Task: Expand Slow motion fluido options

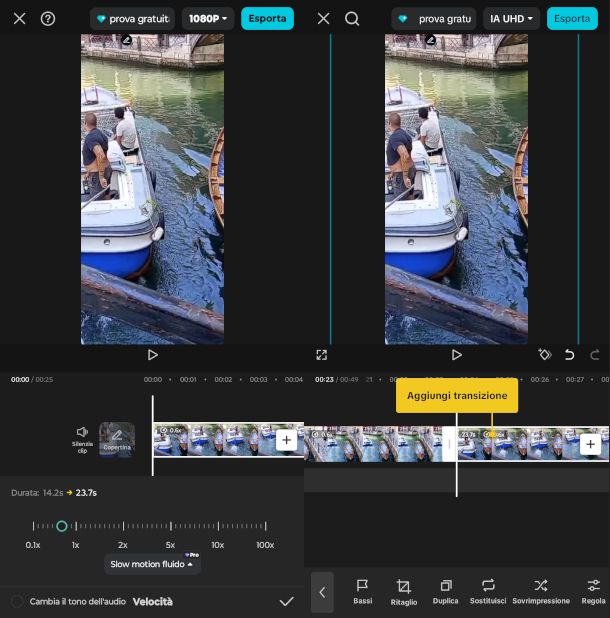Action: pos(152,564)
